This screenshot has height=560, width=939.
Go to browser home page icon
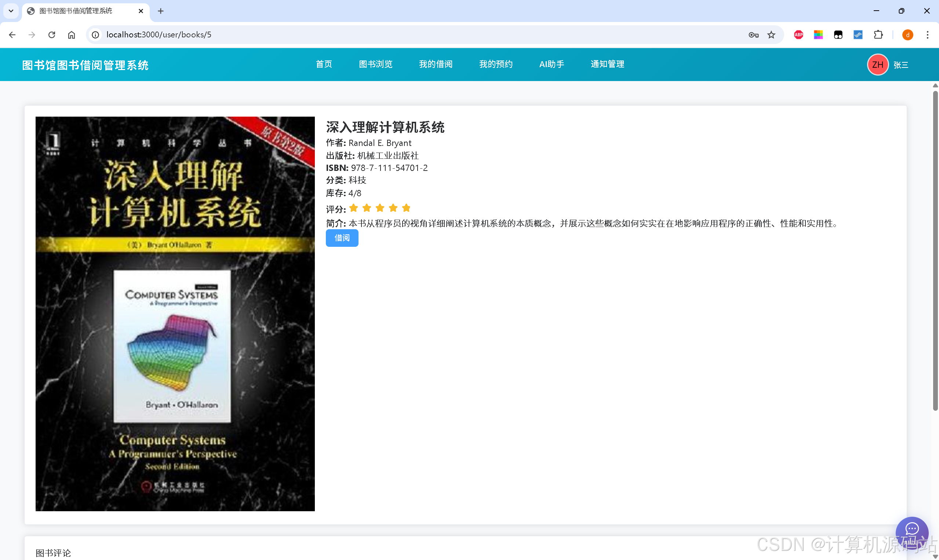pos(71,35)
